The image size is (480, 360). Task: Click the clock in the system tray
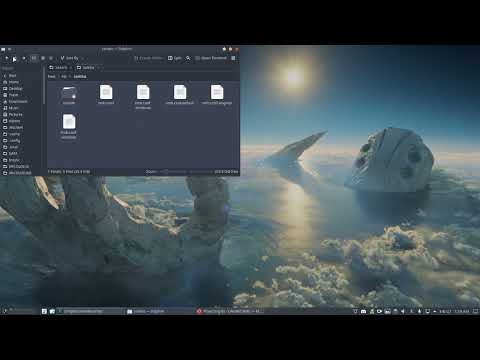454,311
